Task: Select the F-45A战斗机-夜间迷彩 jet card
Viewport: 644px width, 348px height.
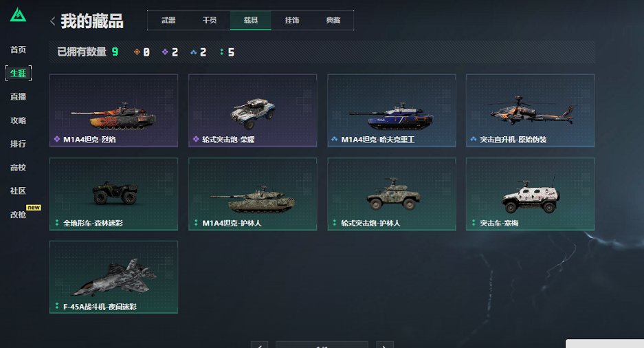Action: [114, 277]
